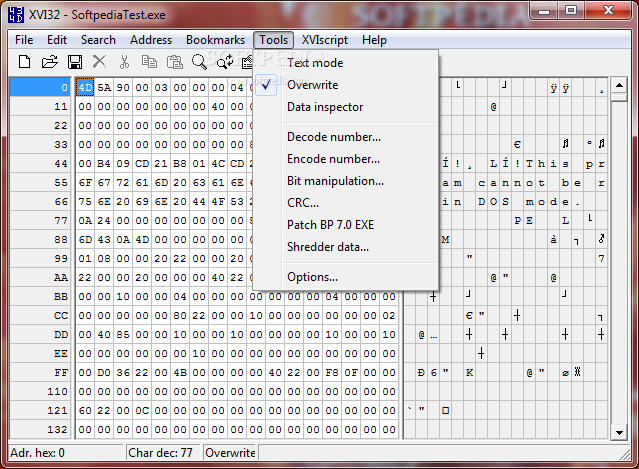This screenshot has height=469, width=639.
Task: Open Data inspector from Tools menu
Action: tap(346, 107)
